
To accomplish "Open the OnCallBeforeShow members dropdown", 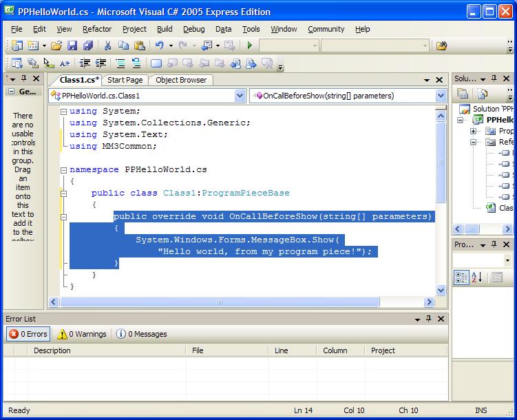I will click(441, 96).
